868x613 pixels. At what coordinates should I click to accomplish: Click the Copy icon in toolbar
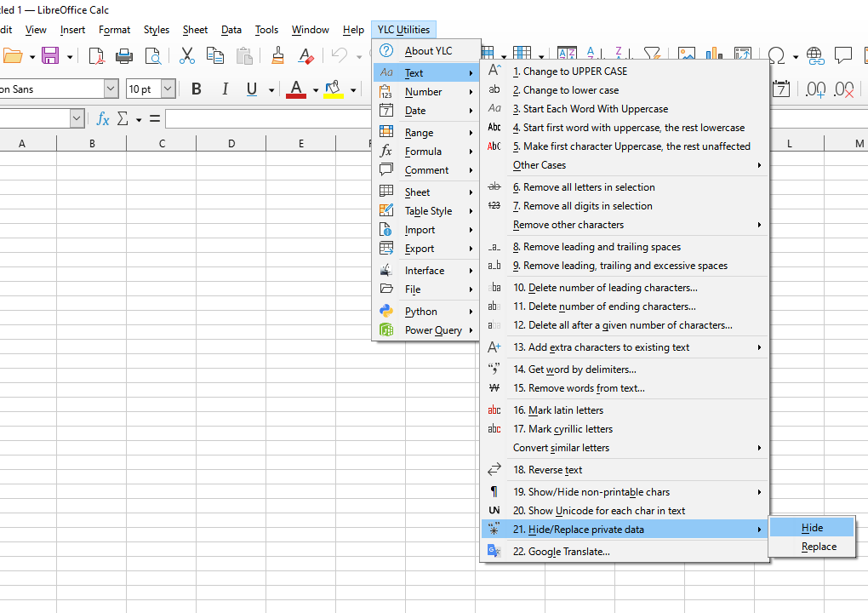click(x=215, y=56)
